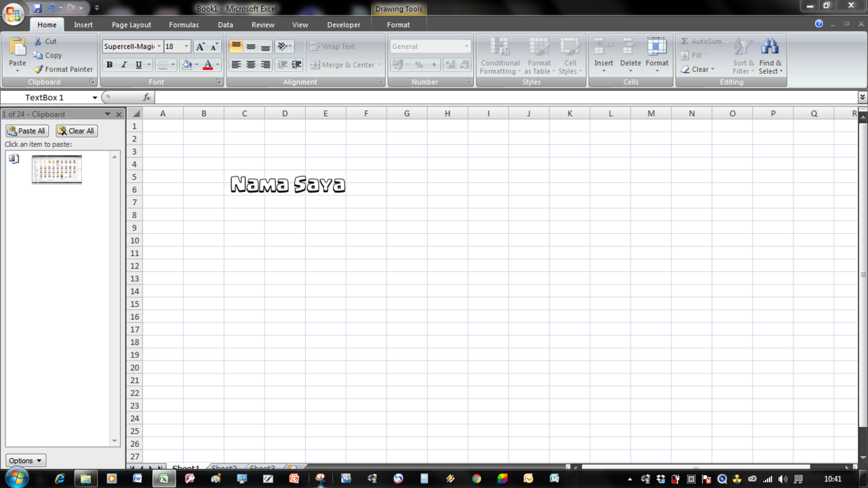Open Fill Color bucket
Viewport: 868px width, 488px height.
(x=186, y=65)
